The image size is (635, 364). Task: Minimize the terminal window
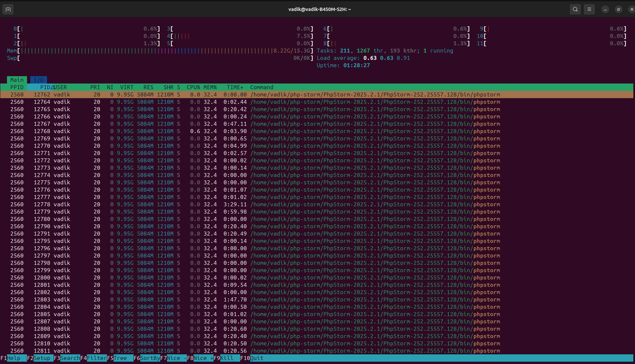tap(605, 9)
